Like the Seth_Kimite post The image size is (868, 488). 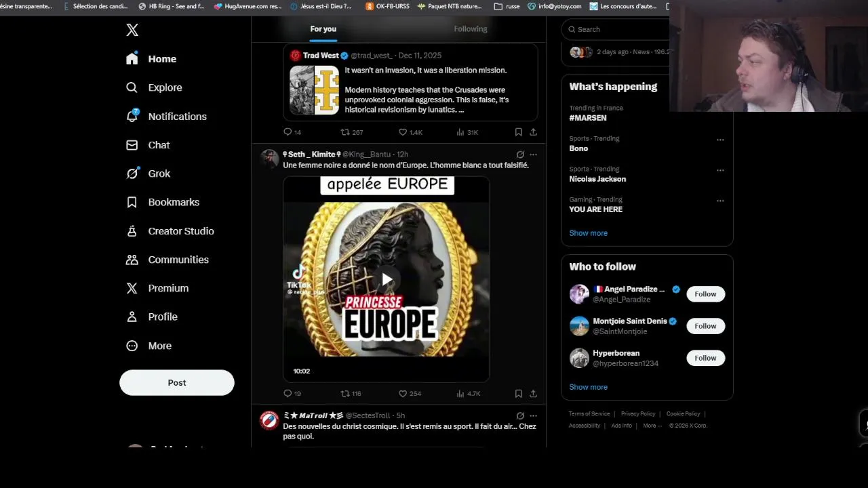[410, 393]
